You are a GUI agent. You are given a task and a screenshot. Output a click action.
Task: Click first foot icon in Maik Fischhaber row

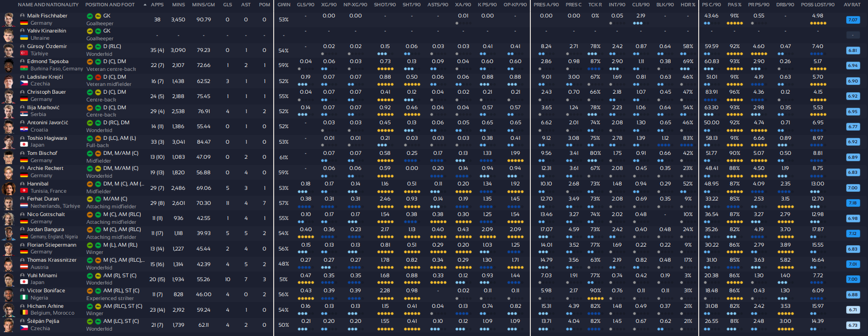pyautogui.click(x=90, y=16)
